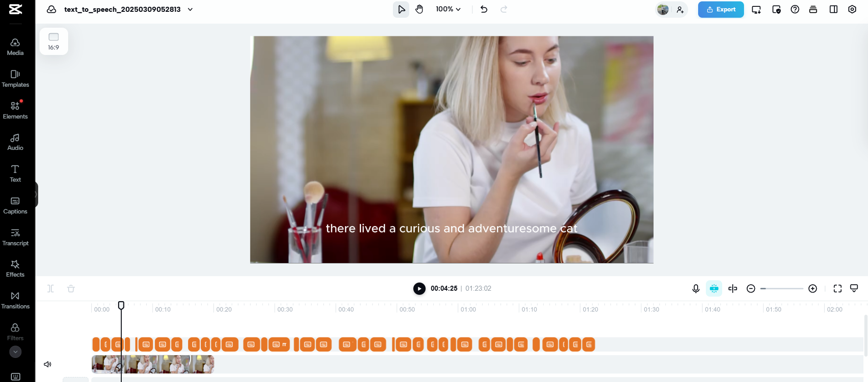868x382 pixels.
Task: Select the video clip thumbnail on timeline
Action: click(x=153, y=364)
